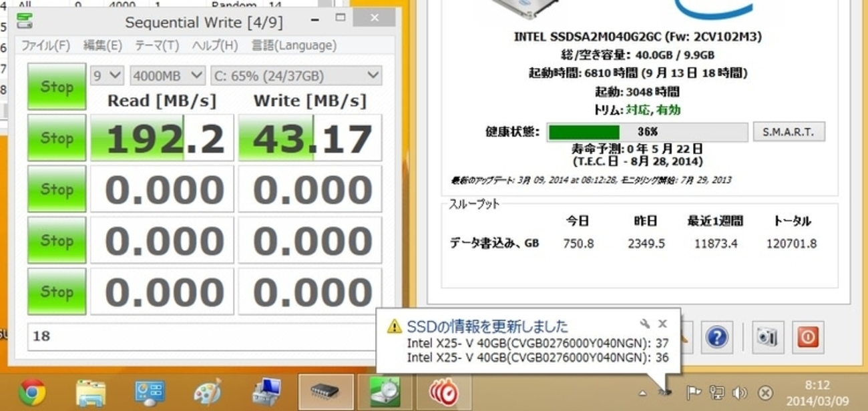Screen dimensions: 868x411
Task: Click the トータル column header
Action: [x=793, y=221]
